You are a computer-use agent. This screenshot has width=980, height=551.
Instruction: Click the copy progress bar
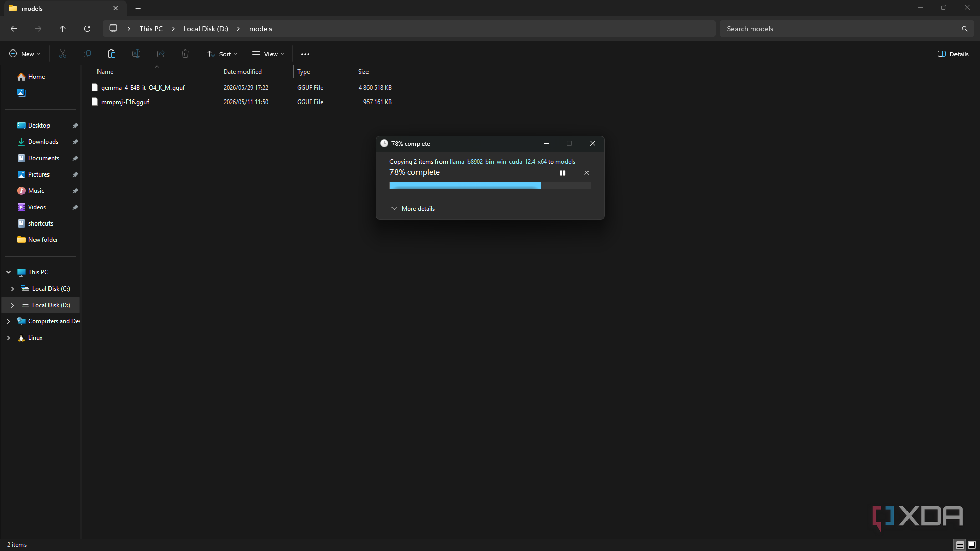(x=490, y=186)
